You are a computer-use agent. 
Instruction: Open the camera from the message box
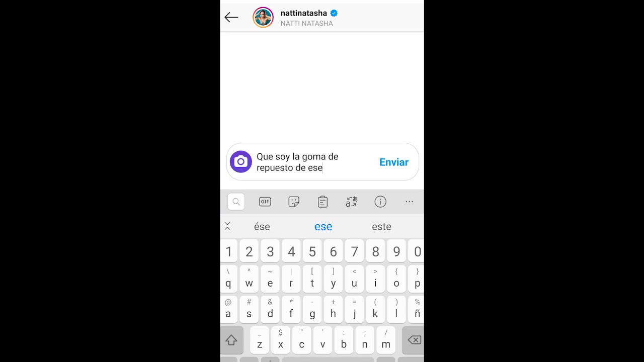pyautogui.click(x=241, y=162)
